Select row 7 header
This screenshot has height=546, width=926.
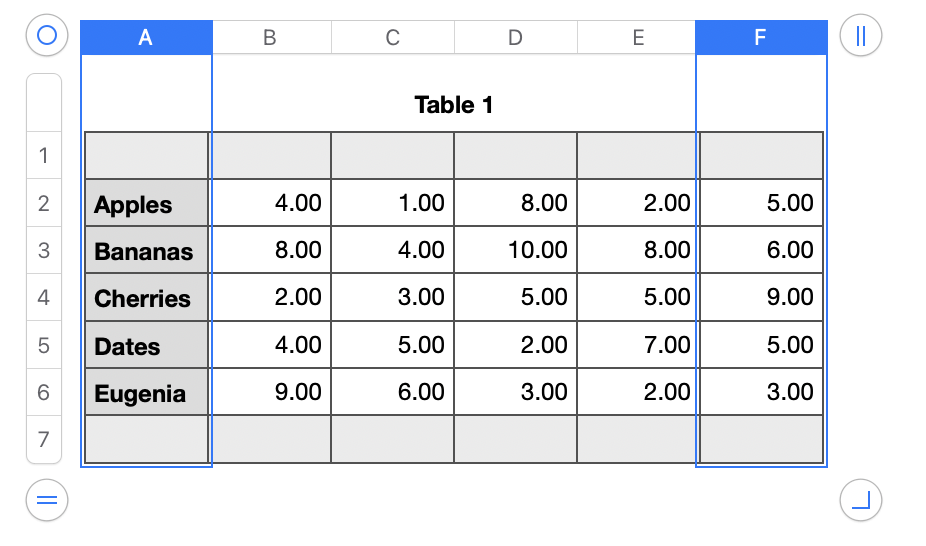pyautogui.click(x=43, y=440)
